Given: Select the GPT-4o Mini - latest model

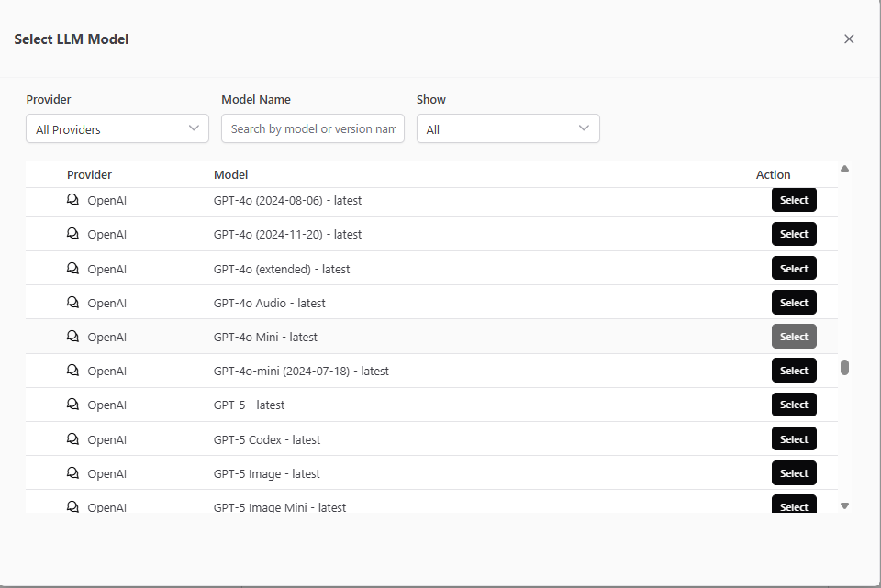Looking at the screenshot, I should pyautogui.click(x=794, y=337).
